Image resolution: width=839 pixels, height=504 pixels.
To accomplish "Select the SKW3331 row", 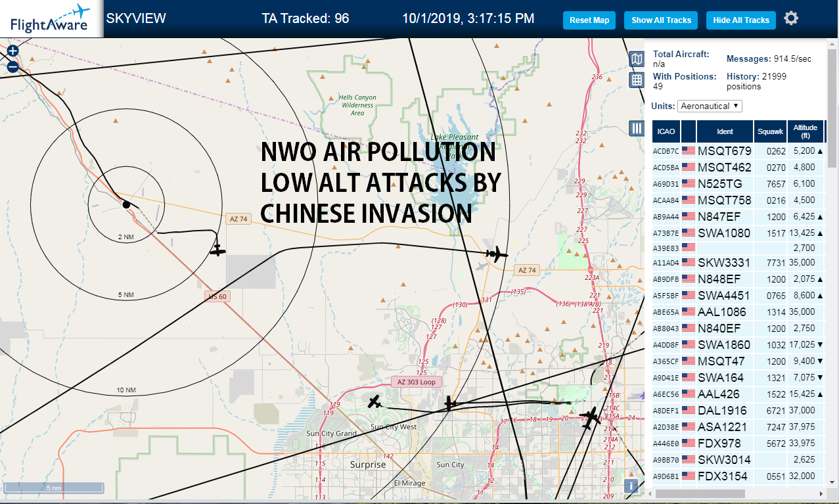I will pos(738,263).
